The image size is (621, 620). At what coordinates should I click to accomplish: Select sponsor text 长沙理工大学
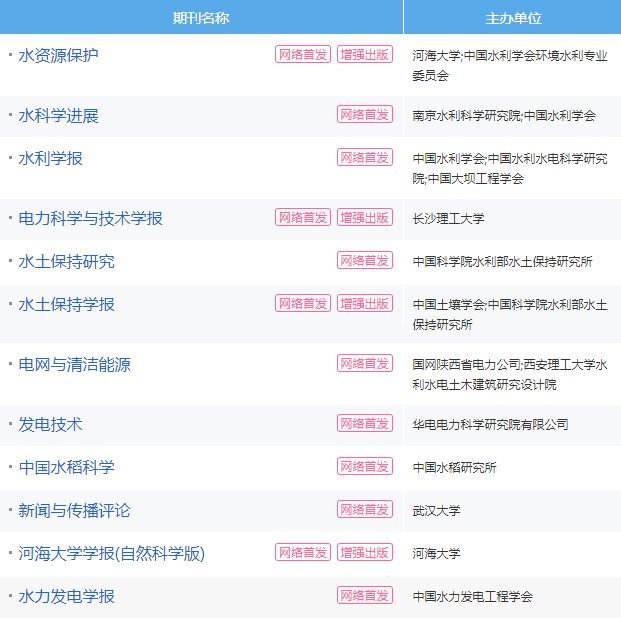[x=448, y=218]
